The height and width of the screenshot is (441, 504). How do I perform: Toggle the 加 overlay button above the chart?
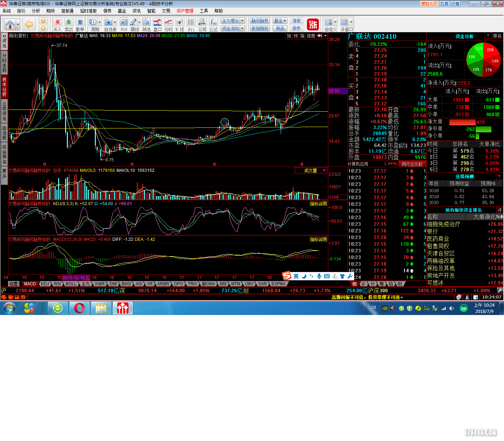coord(289,36)
